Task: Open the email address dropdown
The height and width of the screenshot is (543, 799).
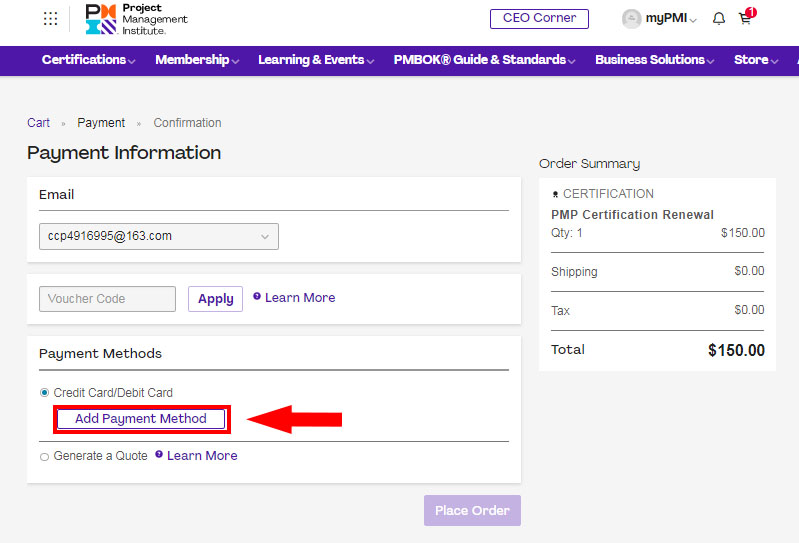Action: coord(159,236)
